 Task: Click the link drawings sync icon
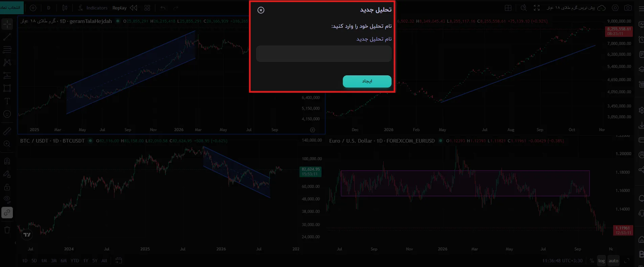pyautogui.click(x=7, y=213)
